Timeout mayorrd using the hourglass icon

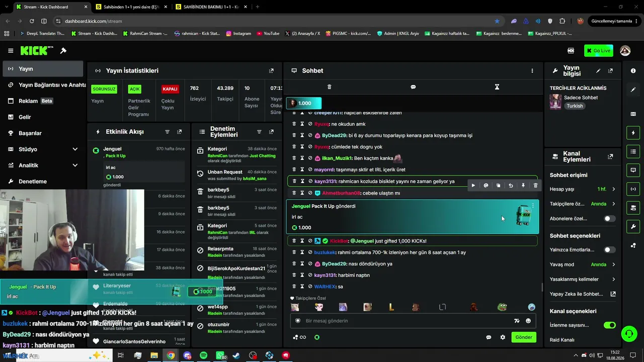tap(302, 169)
